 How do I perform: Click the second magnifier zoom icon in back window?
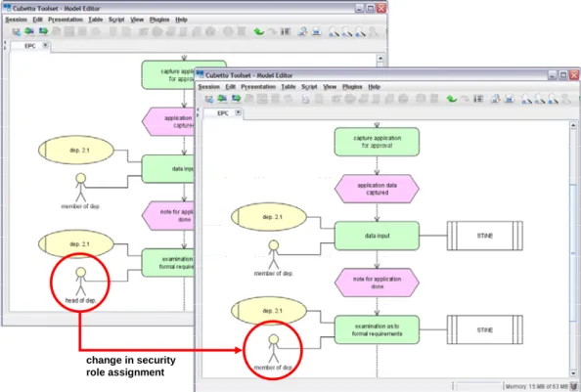tap(347, 32)
